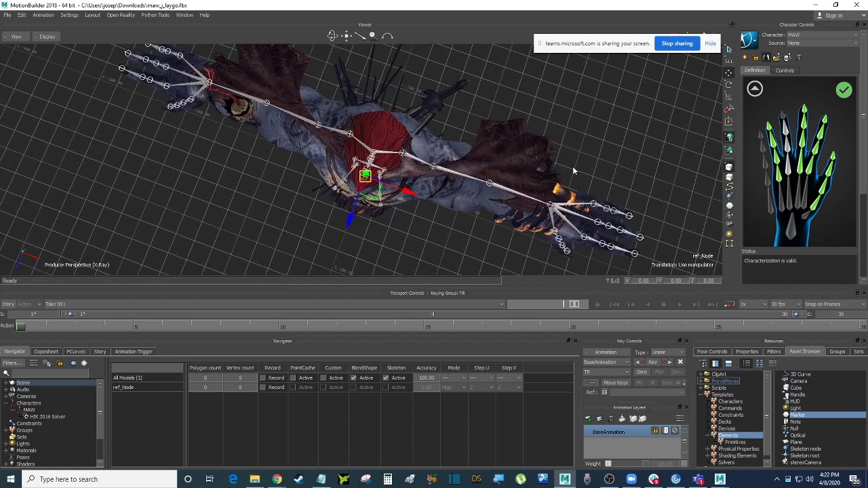Select the viewport select arrow tool
The height and width of the screenshot is (488, 868).
click(x=729, y=49)
